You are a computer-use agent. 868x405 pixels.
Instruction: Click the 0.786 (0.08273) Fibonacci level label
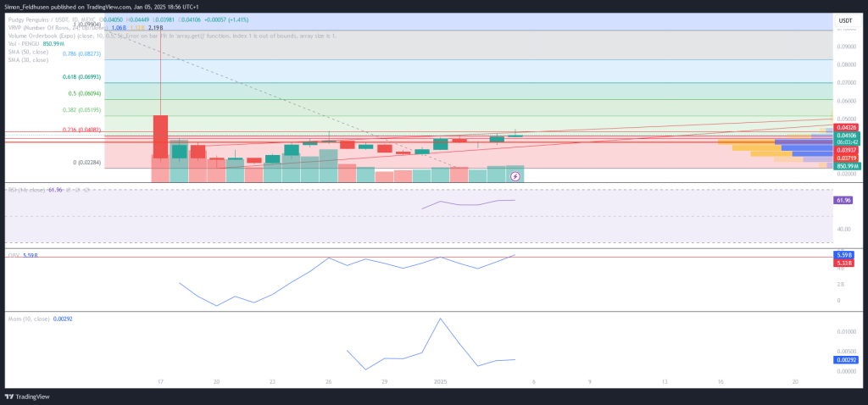pos(82,53)
